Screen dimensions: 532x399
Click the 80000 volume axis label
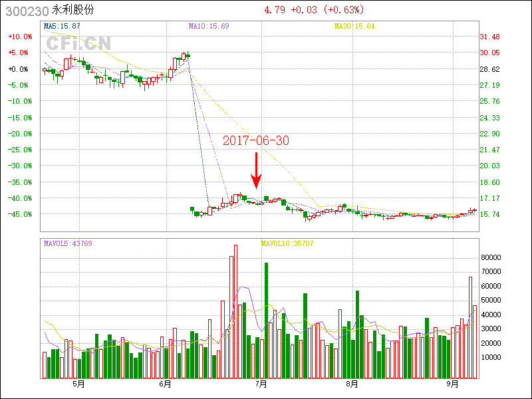[491, 257]
